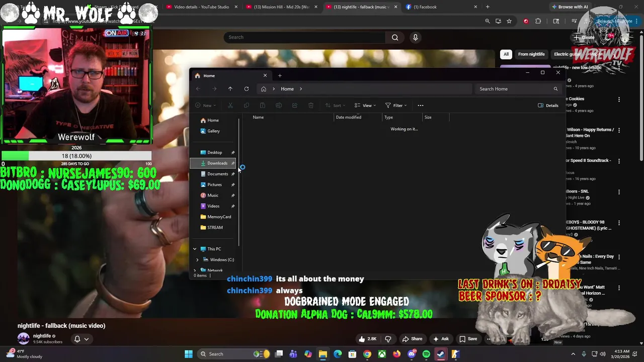Open Spotify from the taskbar
Viewport: 644px width, 362px height.
pyautogui.click(x=426, y=354)
